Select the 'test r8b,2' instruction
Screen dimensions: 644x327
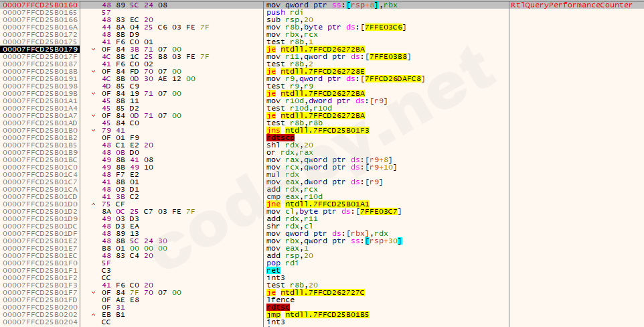[x=289, y=64]
